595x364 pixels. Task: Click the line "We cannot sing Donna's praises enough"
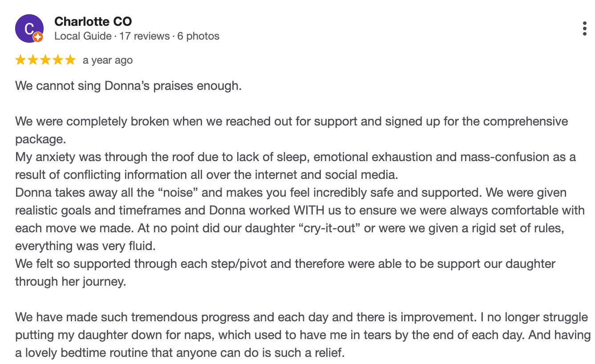[128, 85]
